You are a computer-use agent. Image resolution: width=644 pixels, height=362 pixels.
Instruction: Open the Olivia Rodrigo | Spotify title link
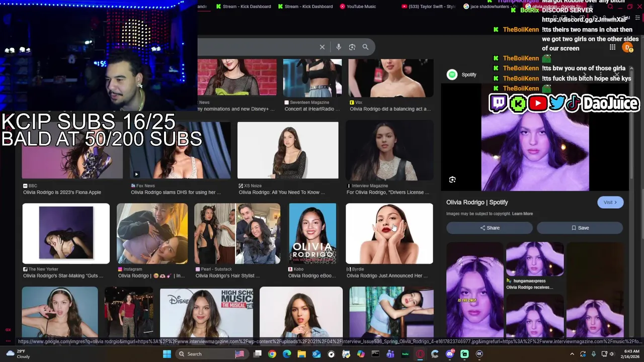477,202
